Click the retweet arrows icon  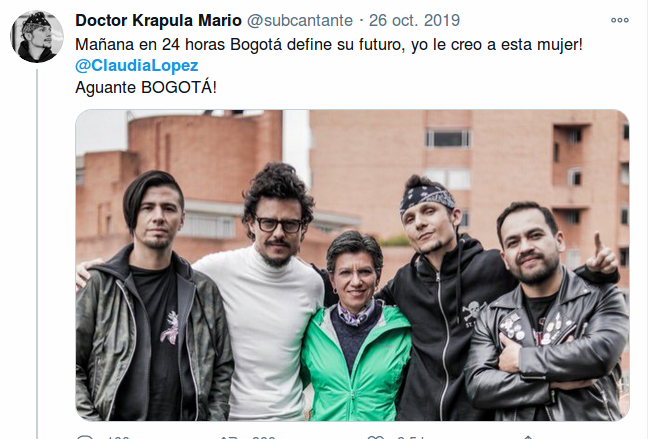(x=229, y=437)
